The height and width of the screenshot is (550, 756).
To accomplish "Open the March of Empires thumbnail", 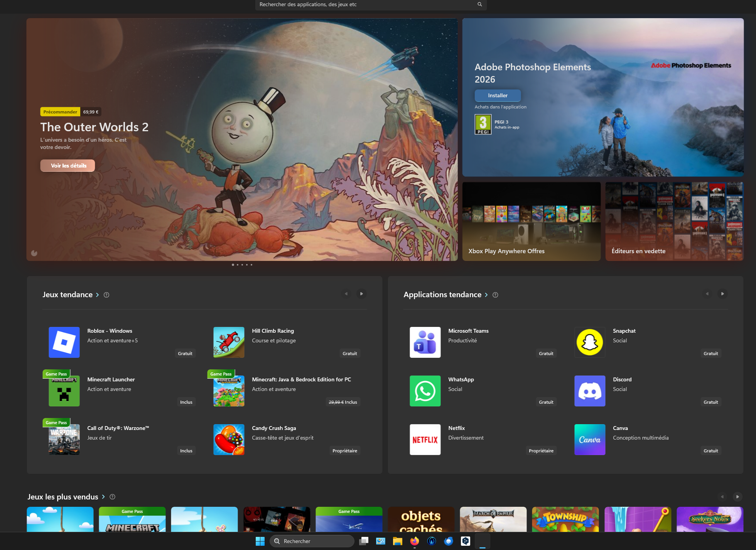I will pyautogui.click(x=493, y=519).
